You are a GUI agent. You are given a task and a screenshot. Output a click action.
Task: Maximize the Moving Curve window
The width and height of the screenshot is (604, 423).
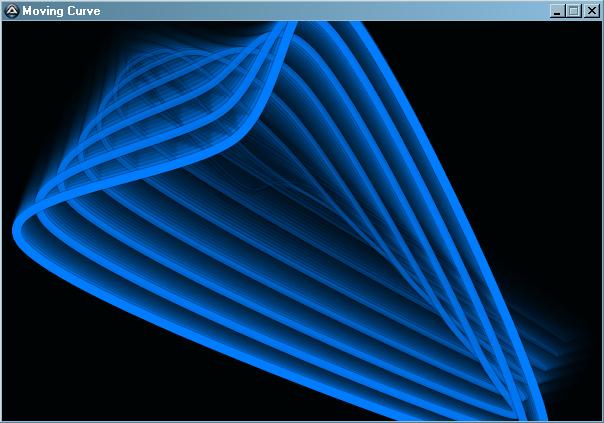tap(573, 11)
